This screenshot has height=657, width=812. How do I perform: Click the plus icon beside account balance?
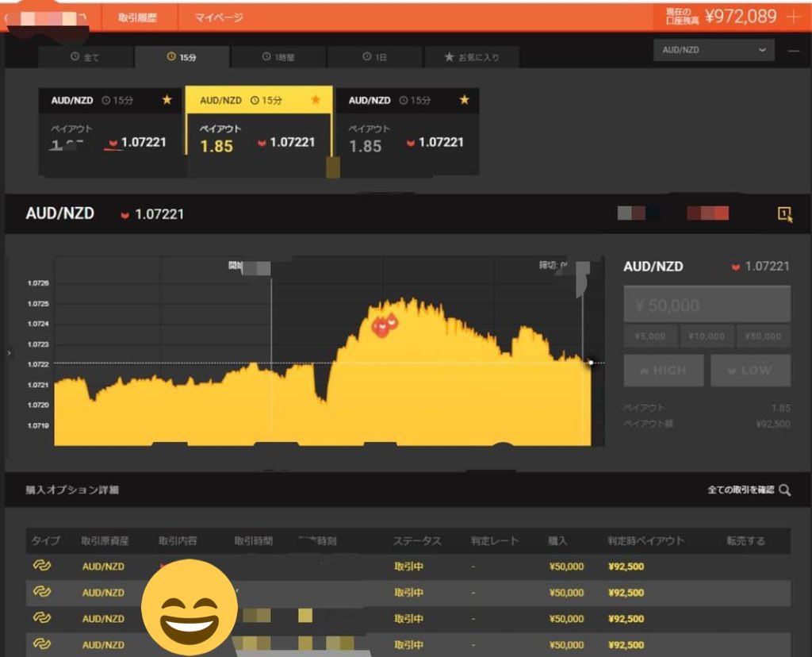[793, 17]
